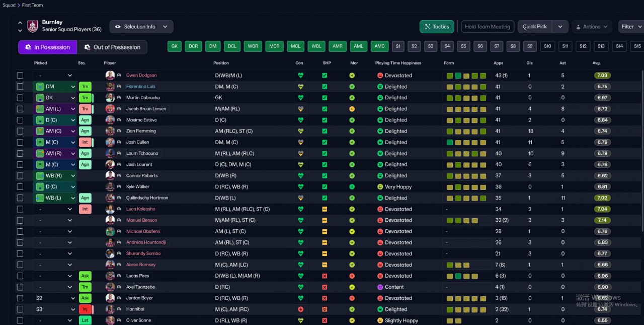Image resolution: width=644 pixels, height=325 pixels.
Task: Click the Manuel Benson player name
Action: [x=141, y=220]
